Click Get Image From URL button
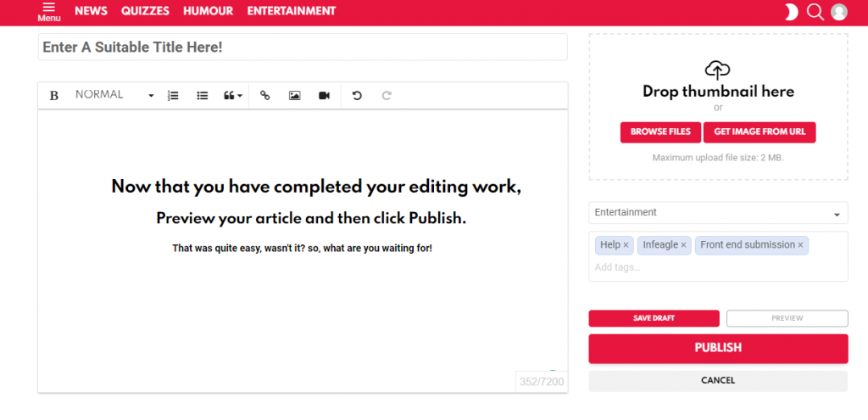 (x=759, y=132)
